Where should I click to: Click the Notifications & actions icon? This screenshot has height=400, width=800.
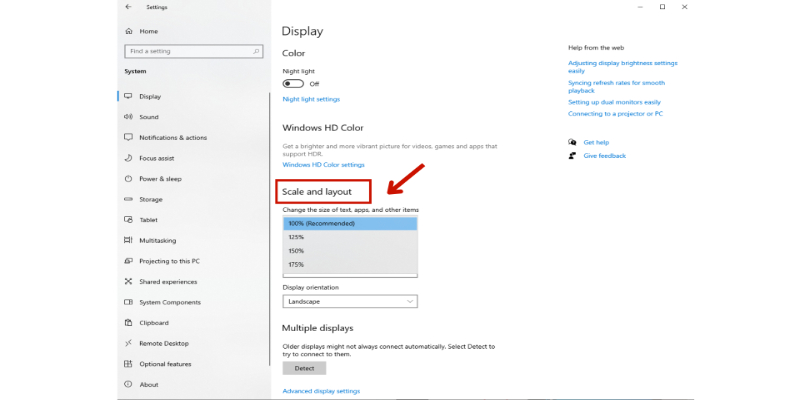pyautogui.click(x=129, y=137)
